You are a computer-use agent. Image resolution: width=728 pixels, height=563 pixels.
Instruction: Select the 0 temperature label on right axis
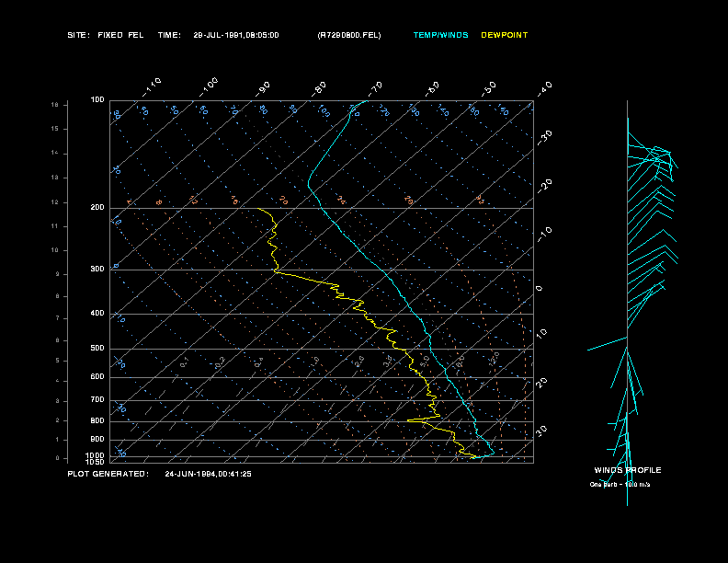tap(540, 288)
